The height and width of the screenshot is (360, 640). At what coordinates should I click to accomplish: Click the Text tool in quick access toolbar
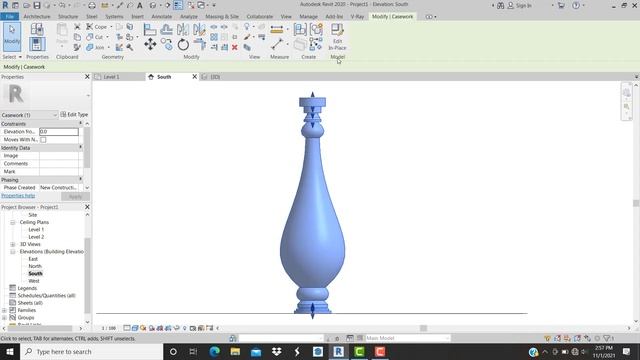click(x=140, y=5)
